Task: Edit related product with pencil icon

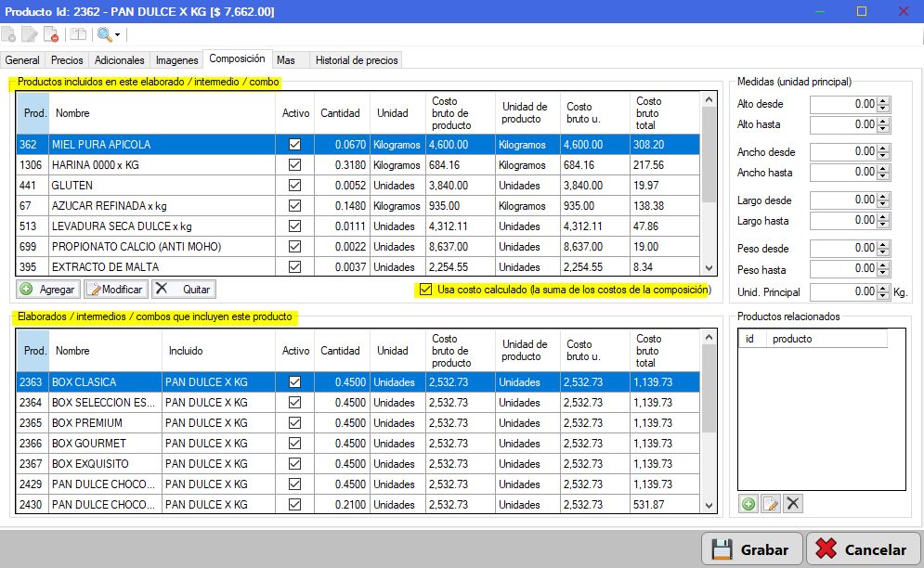Action: pyautogui.click(x=771, y=504)
